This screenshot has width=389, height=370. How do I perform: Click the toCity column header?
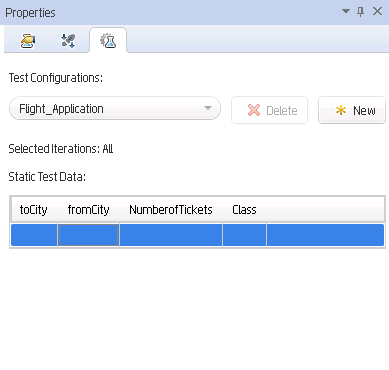[34, 210]
